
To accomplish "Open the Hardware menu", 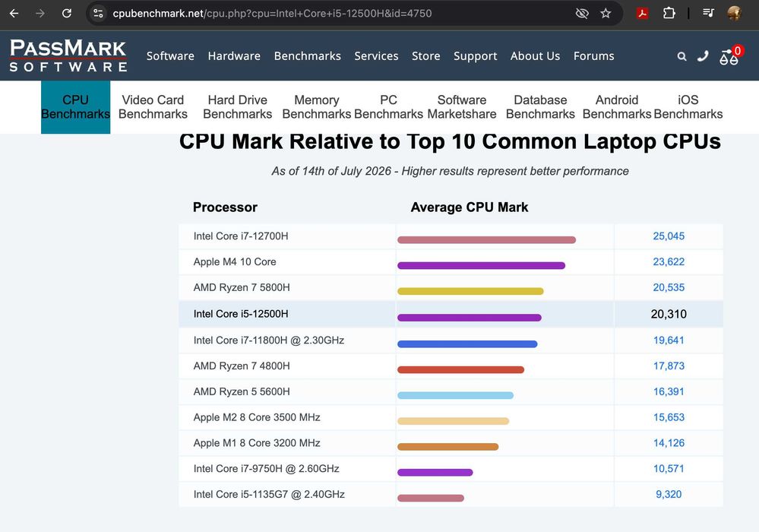I will coord(234,56).
